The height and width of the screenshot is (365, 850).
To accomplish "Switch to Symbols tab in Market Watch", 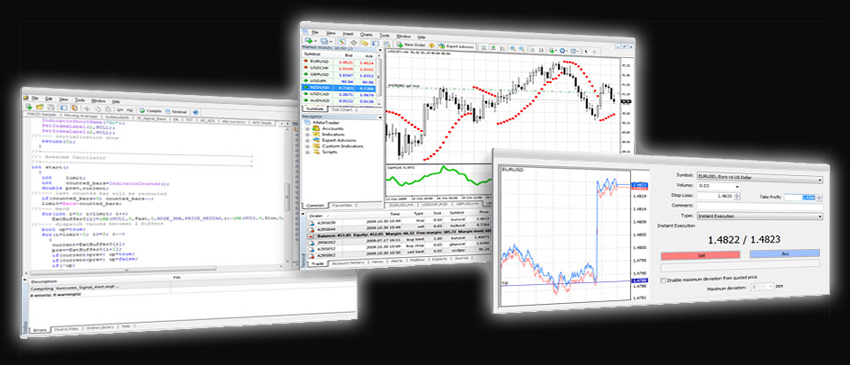I will (x=314, y=108).
